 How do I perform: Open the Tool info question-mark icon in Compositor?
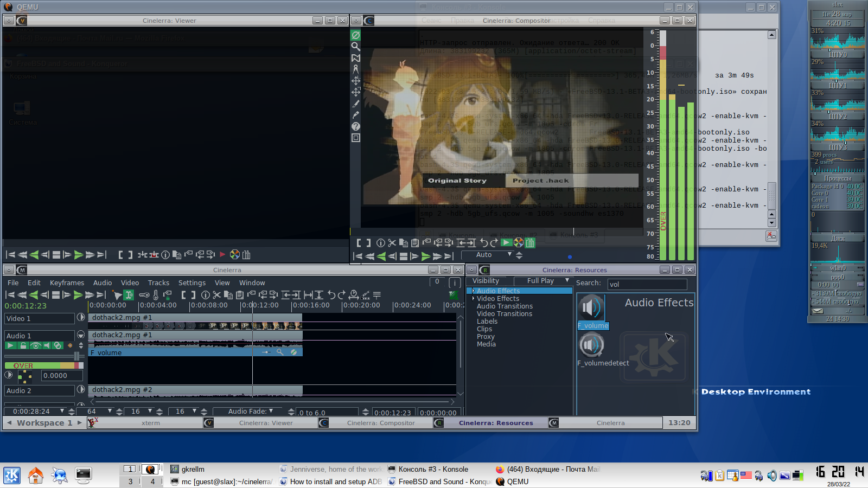[x=356, y=126]
